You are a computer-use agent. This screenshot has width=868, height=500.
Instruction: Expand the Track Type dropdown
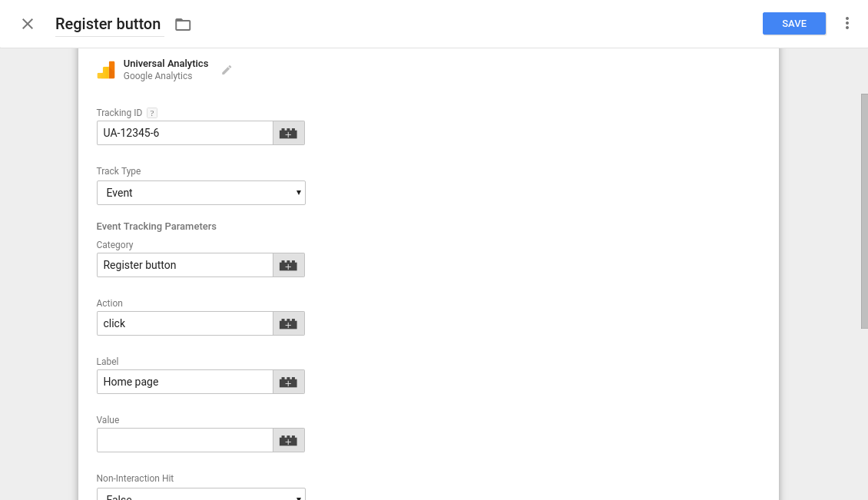click(x=200, y=193)
